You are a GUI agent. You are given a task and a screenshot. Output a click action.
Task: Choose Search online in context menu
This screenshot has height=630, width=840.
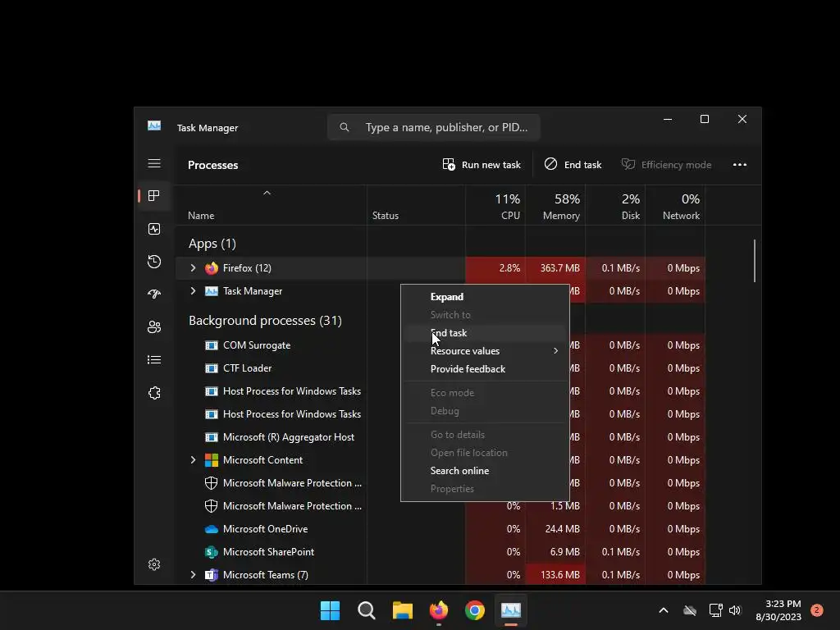click(x=485, y=471)
